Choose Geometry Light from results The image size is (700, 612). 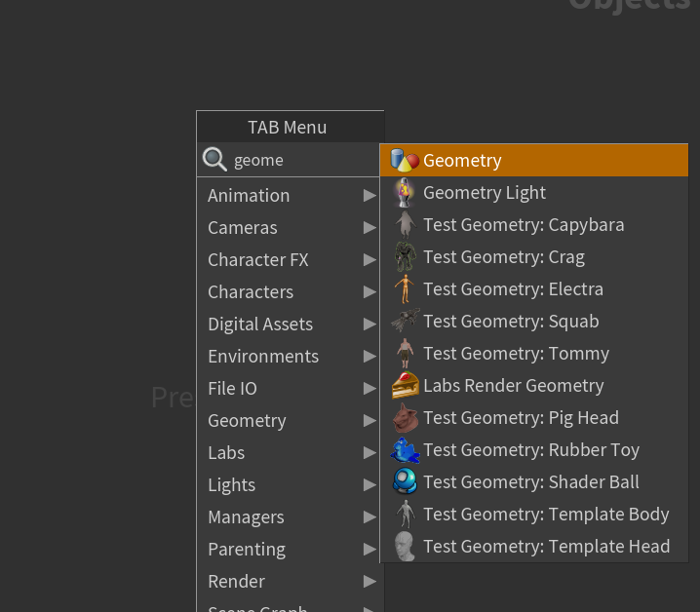pyautogui.click(x=534, y=192)
